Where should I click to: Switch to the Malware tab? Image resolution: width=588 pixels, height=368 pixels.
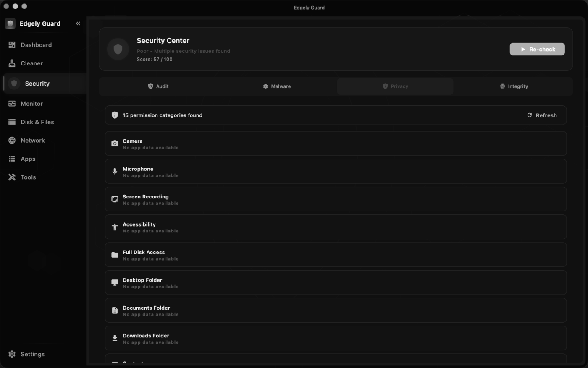(277, 86)
